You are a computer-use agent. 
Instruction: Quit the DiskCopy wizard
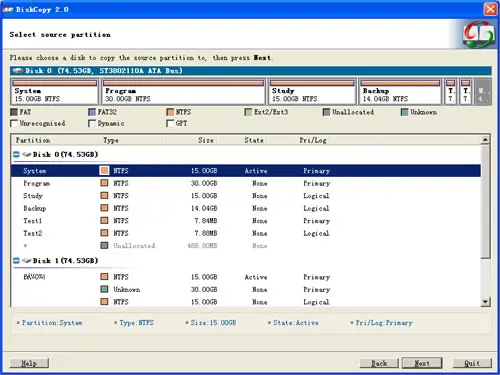[472, 363]
